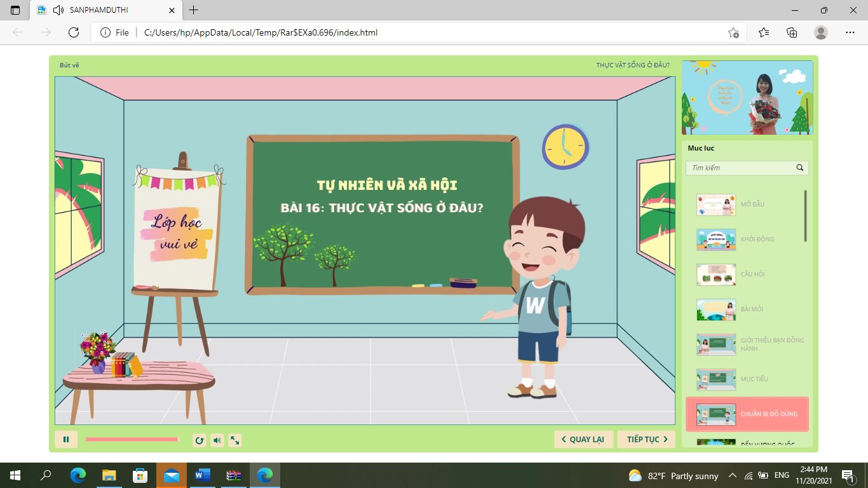Go back with the QUAY LẠI button
Screen dimensions: 868x488
(x=583, y=439)
